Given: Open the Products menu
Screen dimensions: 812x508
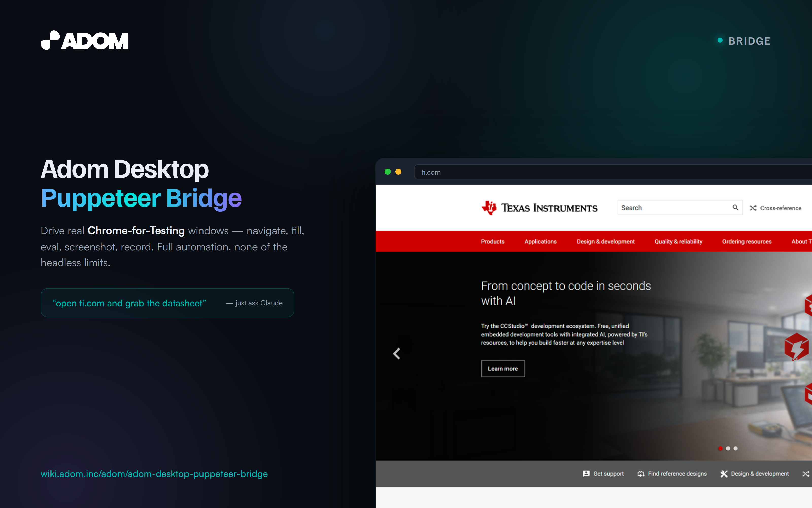Looking at the screenshot, I should click(493, 242).
